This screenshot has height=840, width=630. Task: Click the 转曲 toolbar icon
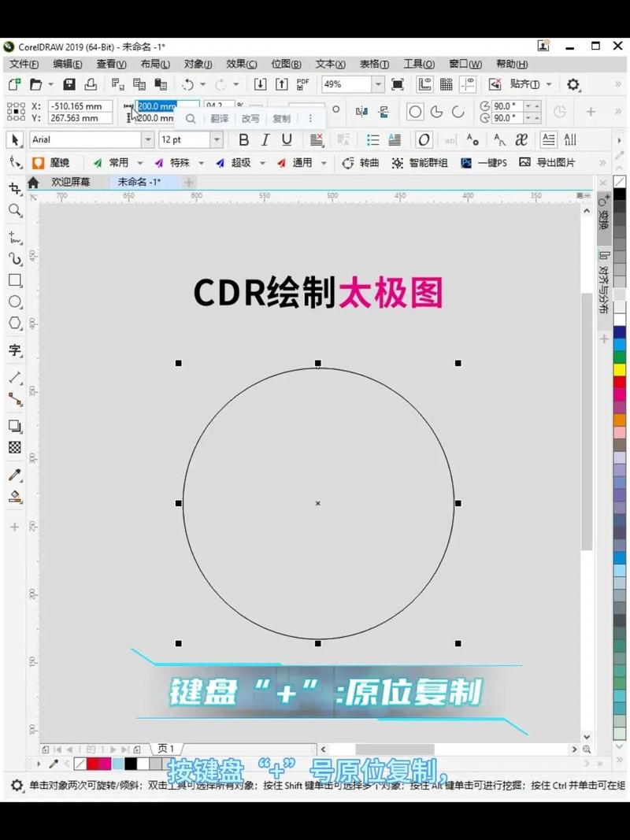360,163
